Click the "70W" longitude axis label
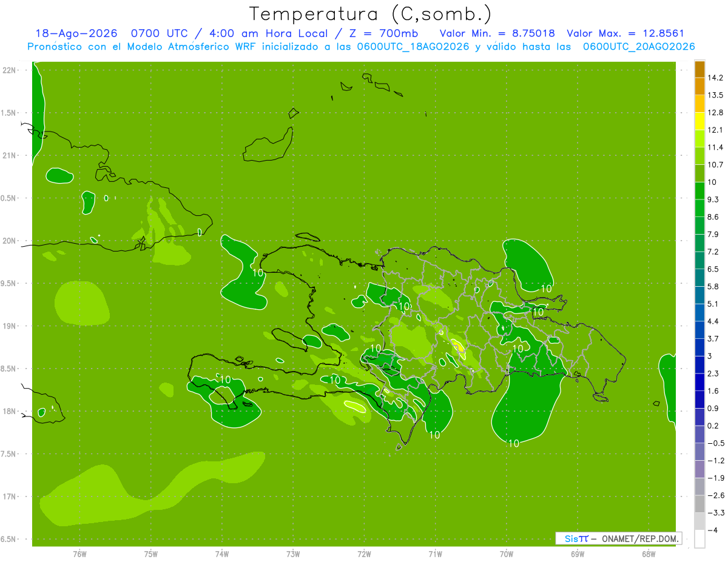This screenshot has width=728, height=562. tap(507, 554)
